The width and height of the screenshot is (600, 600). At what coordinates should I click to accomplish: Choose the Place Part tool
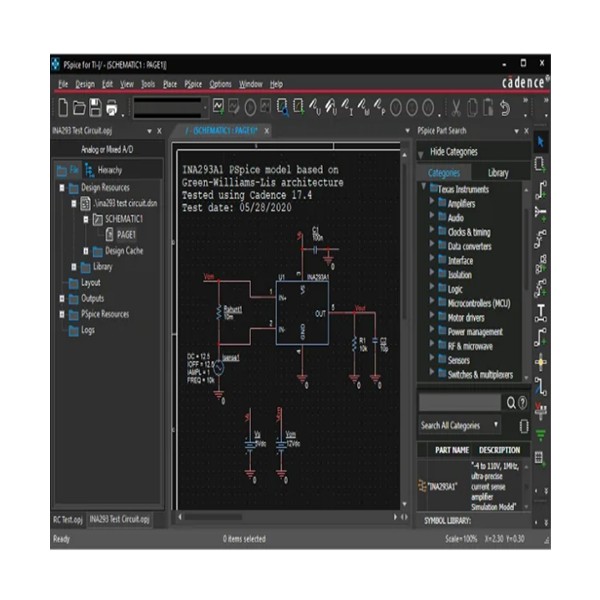[540, 165]
